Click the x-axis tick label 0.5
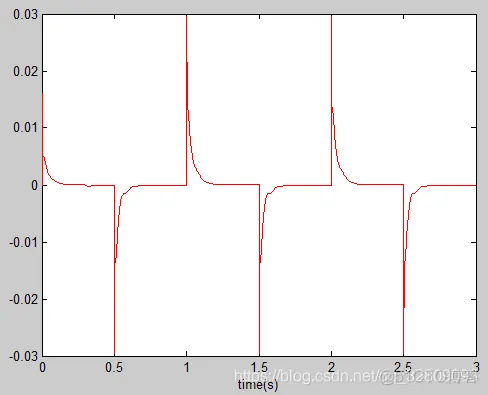The height and width of the screenshot is (395, 488). coord(114,367)
